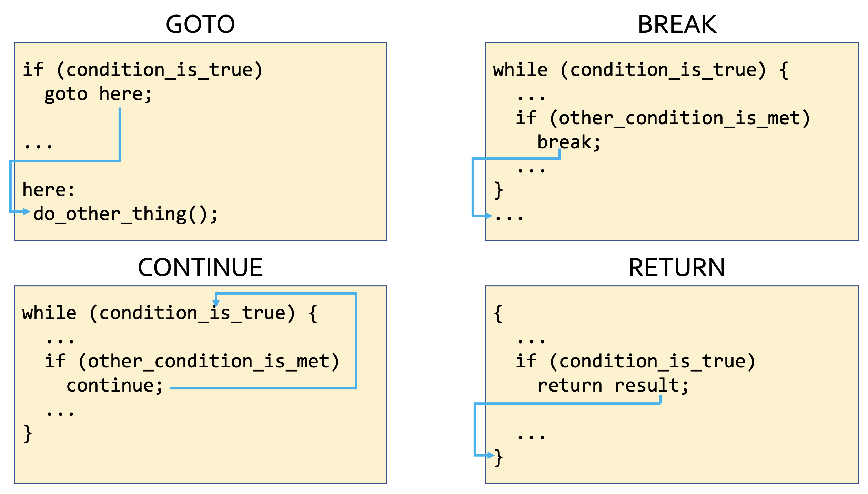Click "if (other_condition_is_met)" in the CONTINUE box

(x=192, y=362)
